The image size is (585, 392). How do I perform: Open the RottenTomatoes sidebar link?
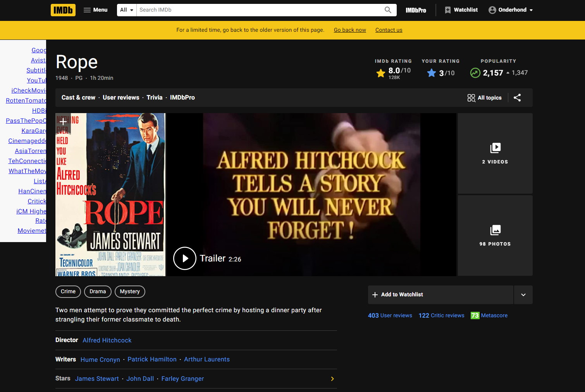point(26,101)
